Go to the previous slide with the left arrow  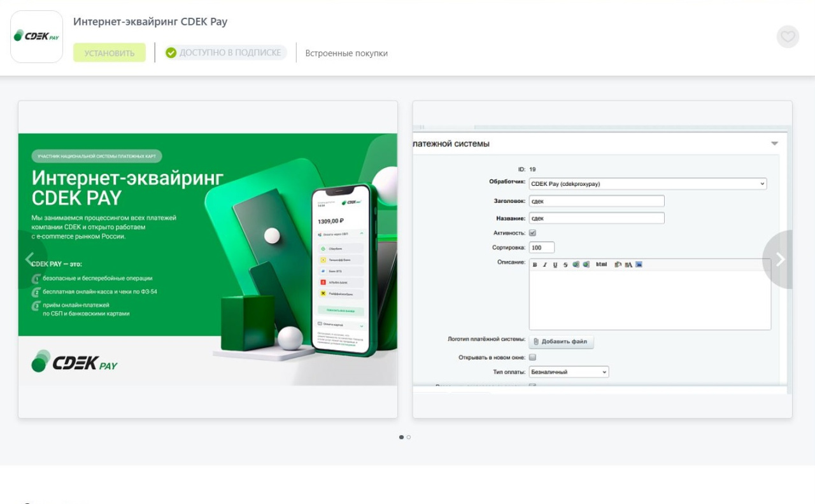[29, 259]
